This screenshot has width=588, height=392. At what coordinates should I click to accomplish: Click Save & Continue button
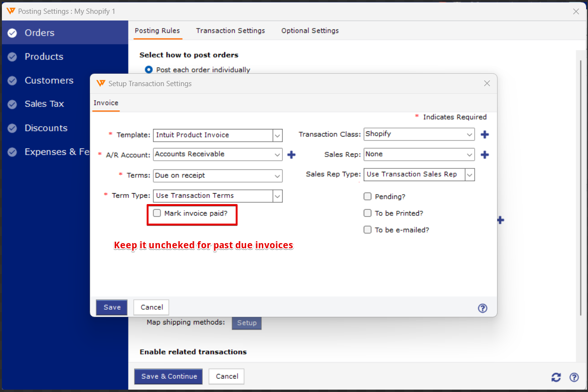(169, 376)
